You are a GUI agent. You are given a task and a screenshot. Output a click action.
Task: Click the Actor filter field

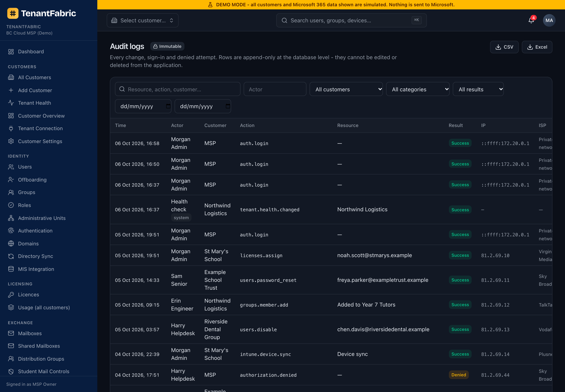275,89
